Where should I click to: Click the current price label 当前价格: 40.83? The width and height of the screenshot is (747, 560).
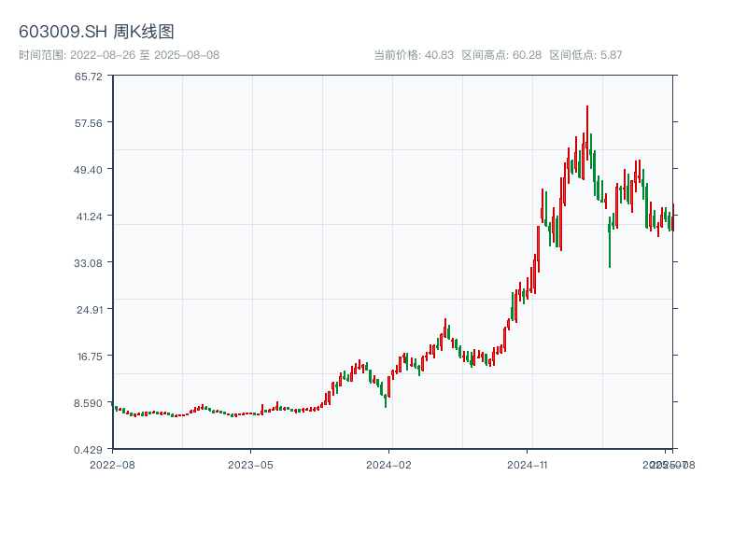[414, 55]
